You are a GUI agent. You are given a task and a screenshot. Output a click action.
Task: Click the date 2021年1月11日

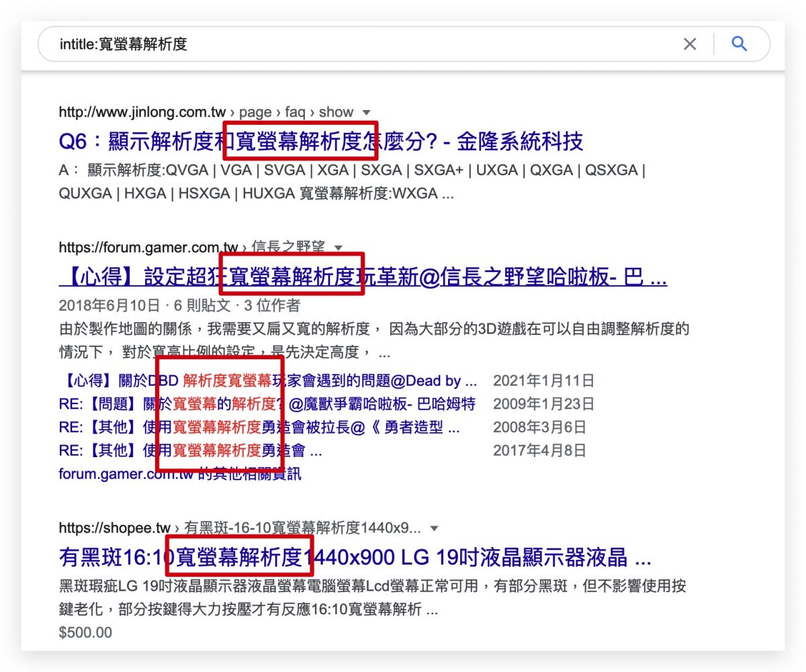[x=543, y=381]
